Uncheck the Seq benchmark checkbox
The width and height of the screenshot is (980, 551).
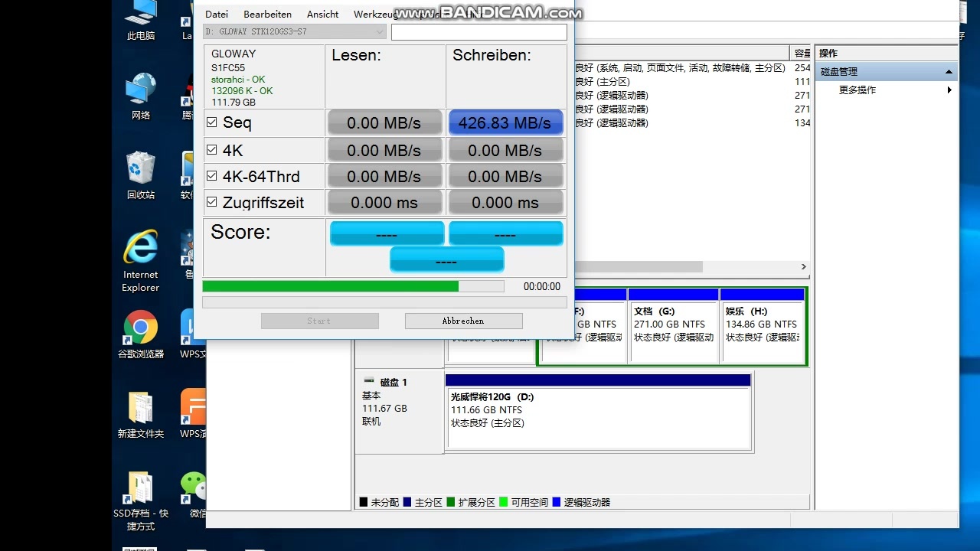click(212, 122)
